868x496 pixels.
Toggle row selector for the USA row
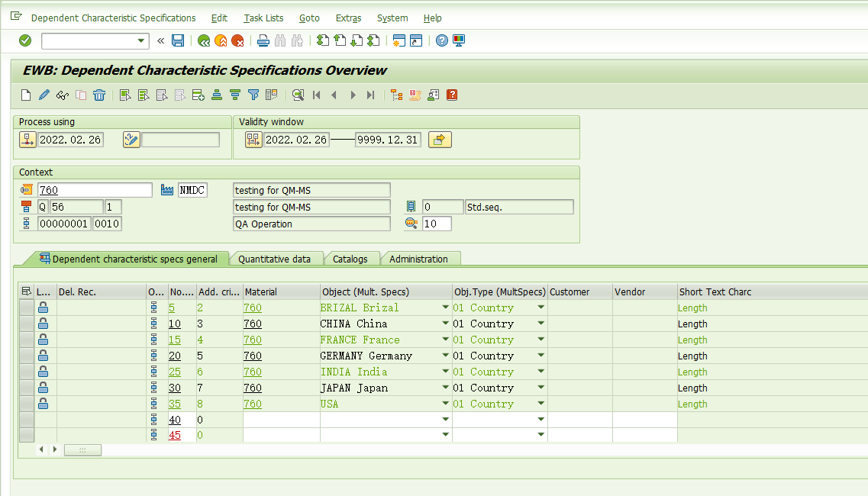click(27, 404)
